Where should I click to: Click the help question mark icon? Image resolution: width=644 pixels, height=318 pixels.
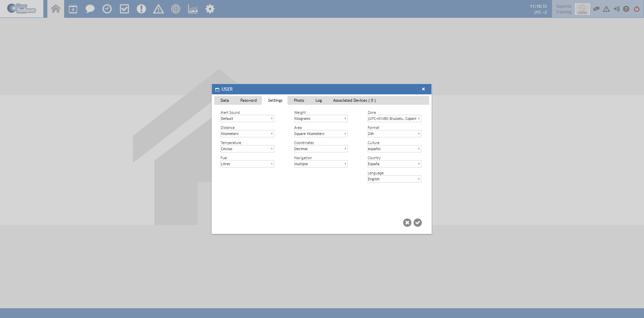coord(626,9)
